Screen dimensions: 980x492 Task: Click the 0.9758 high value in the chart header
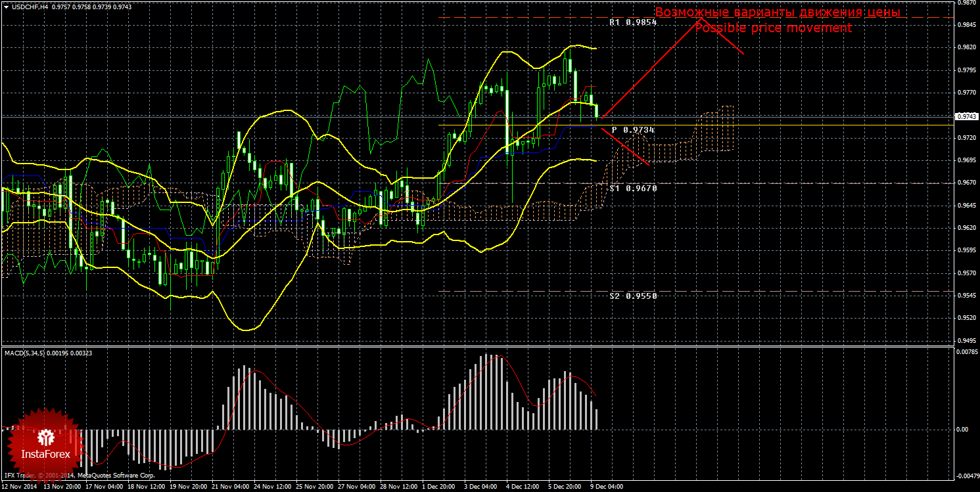pyautogui.click(x=81, y=7)
